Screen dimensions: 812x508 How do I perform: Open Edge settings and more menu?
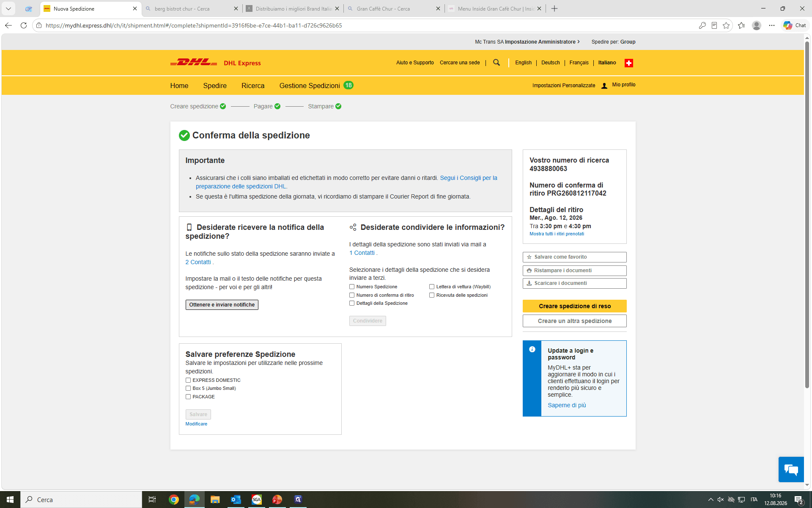click(772, 25)
